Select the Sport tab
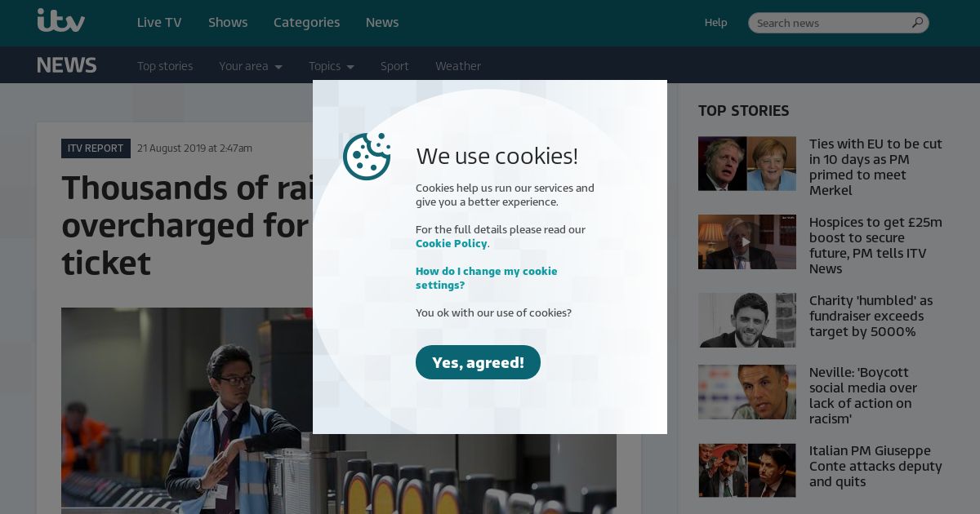Image resolution: width=980 pixels, height=514 pixels. (394, 66)
